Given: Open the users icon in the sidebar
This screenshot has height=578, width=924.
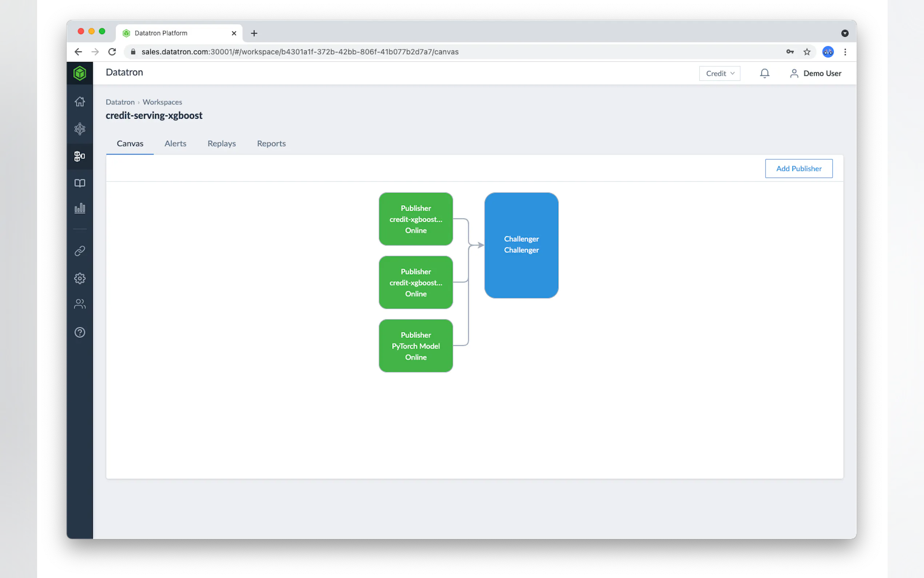Looking at the screenshot, I should (x=79, y=304).
